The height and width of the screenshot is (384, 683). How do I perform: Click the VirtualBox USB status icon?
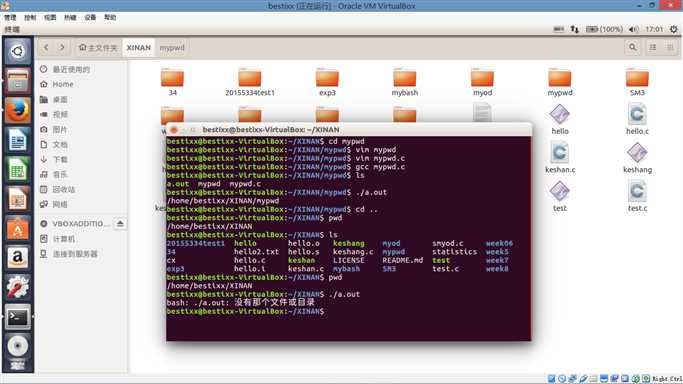(583, 379)
